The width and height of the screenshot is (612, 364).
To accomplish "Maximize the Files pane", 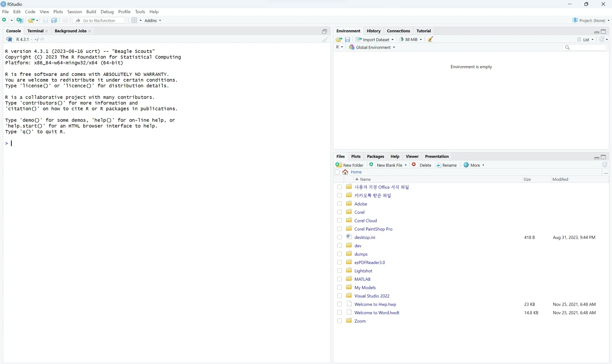I will coord(603,157).
